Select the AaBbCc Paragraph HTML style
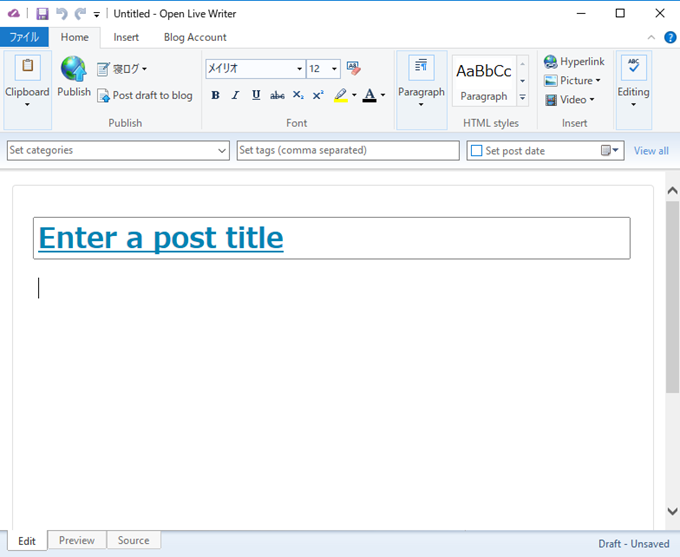Screen dimensions: 680x557 point(484,81)
